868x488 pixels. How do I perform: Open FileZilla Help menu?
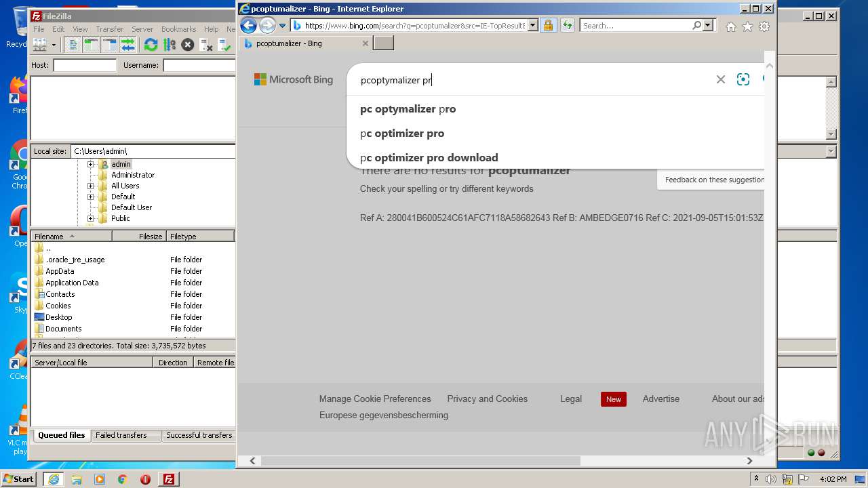coord(212,29)
